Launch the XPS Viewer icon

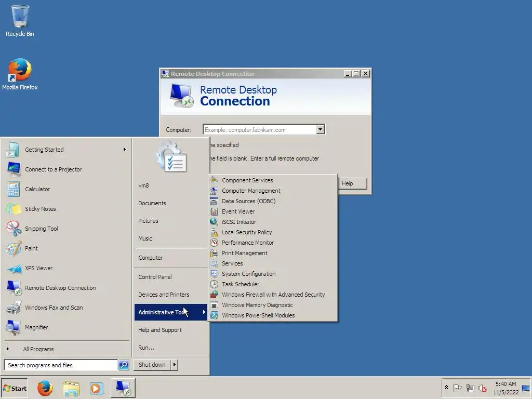coord(14,268)
